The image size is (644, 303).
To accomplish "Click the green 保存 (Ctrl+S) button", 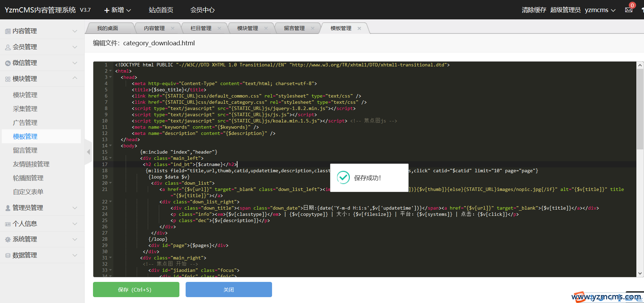I will [x=136, y=290].
